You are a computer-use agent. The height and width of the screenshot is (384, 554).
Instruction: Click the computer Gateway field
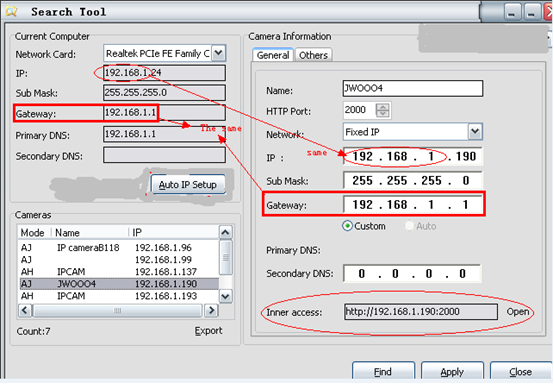pyautogui.click(x=164, y=113)
